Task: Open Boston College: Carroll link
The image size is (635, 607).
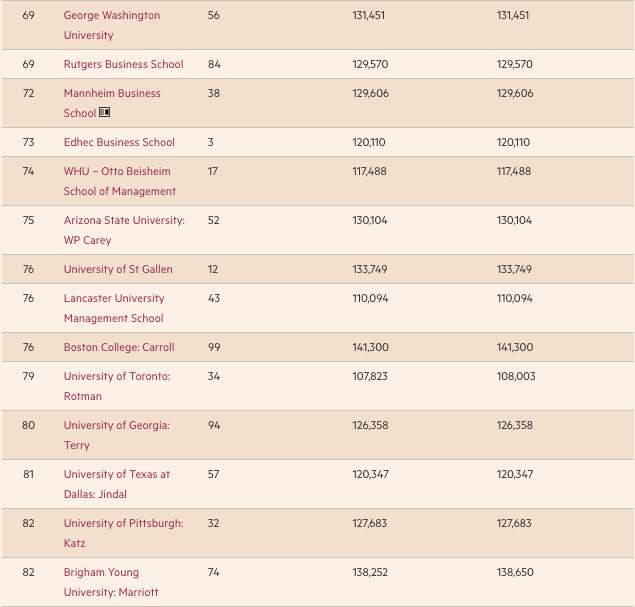Action: coord(119,347)
